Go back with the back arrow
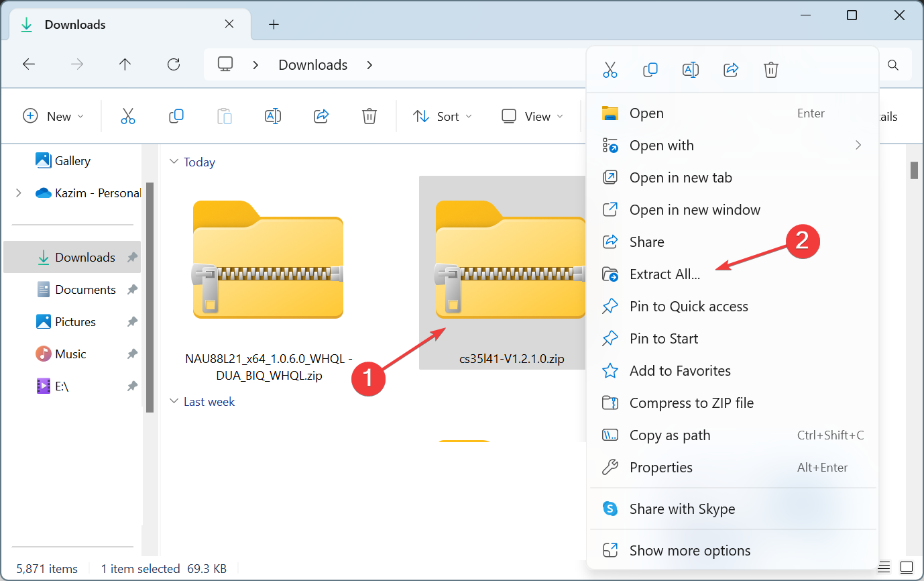 pos(29,64)
